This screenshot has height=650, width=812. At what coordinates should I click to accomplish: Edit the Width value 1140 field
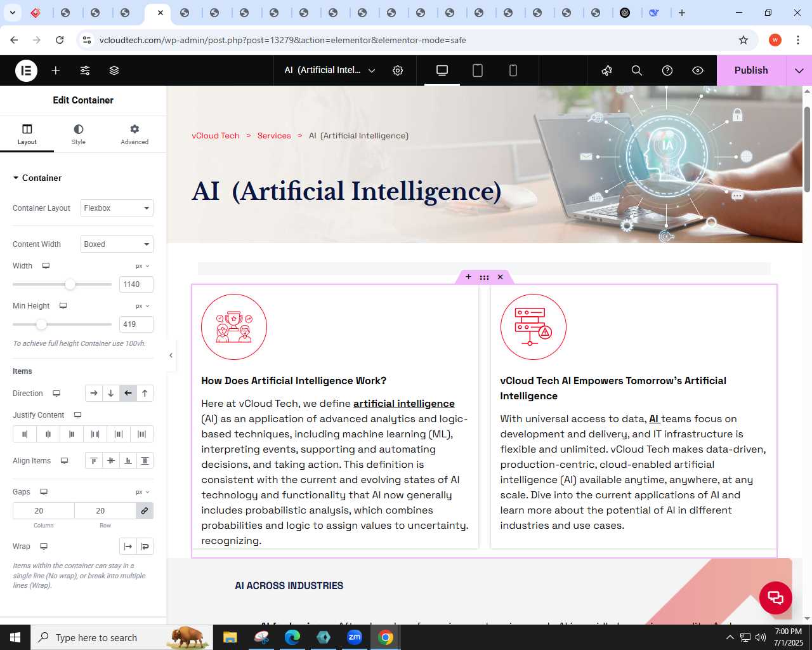[136, 284]
